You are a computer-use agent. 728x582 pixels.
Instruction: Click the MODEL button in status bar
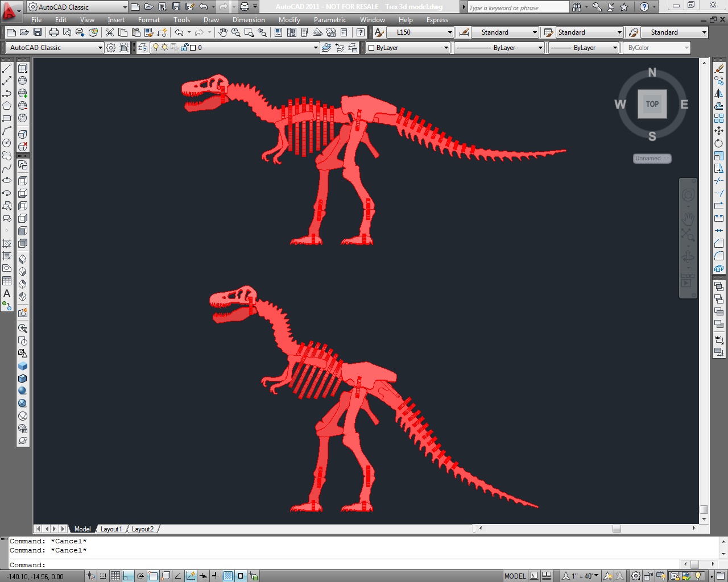[515, 576]
